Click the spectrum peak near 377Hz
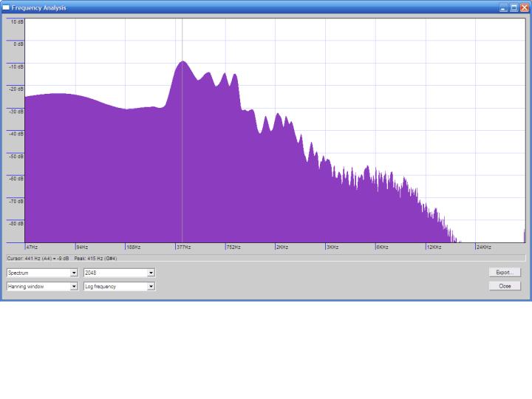 tap(182, 62)
